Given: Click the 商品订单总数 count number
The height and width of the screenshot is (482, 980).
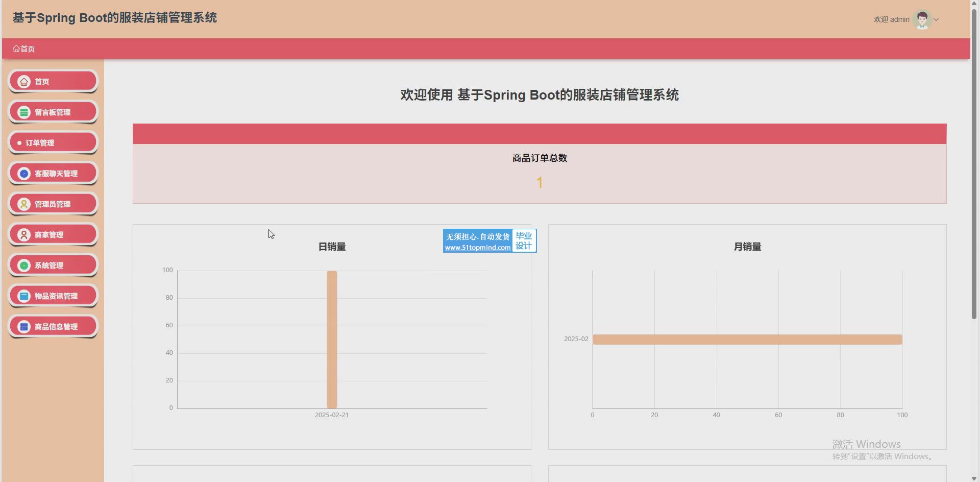Looking at the screenshot, I should [540, 182].
